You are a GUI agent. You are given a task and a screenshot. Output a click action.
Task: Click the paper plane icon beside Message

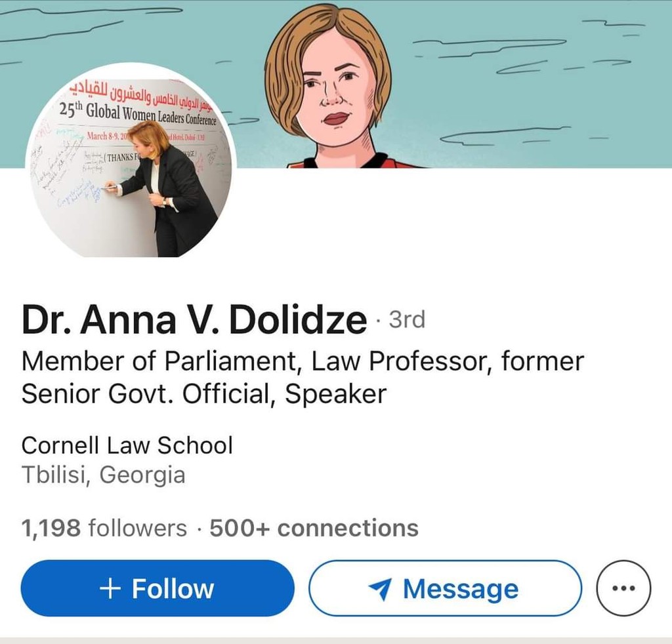pyautogui.click(x=381, y=589)
